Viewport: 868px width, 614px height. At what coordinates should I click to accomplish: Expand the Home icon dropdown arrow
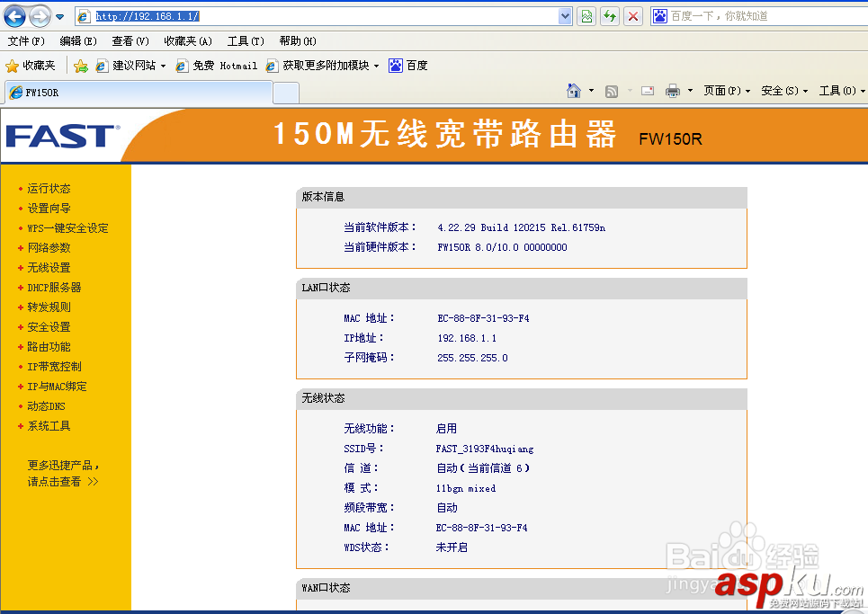[x=591, y=91]
